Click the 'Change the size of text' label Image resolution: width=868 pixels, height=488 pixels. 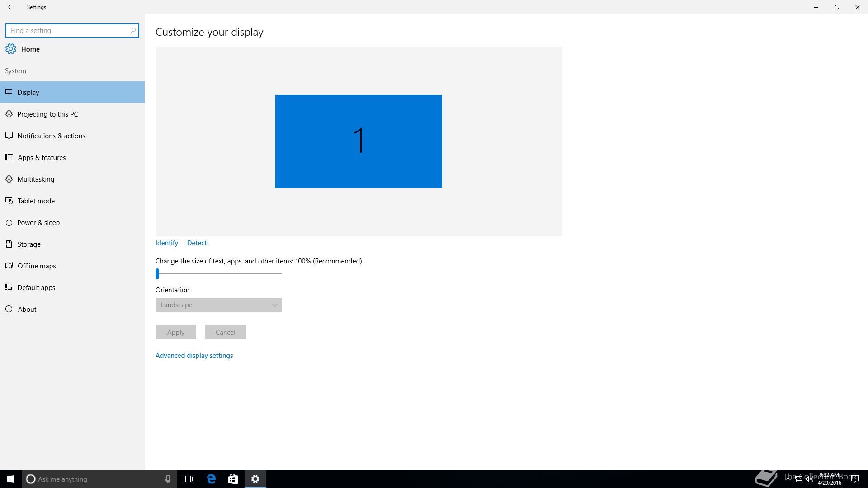click(259, 261)
